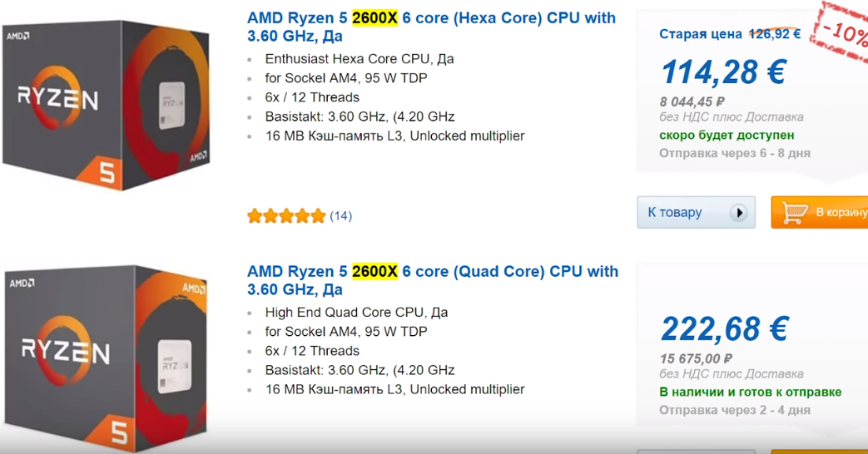
Task: Click the В наличии и готов к отправке status
Action: pyautogui.click(x=750, y=392)
